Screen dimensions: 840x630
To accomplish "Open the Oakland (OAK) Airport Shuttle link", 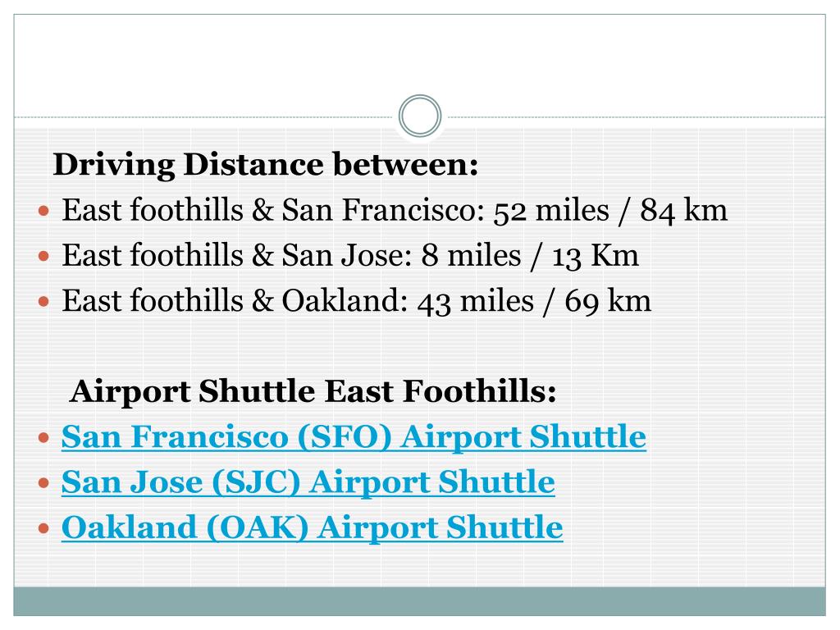I will 313,527.
